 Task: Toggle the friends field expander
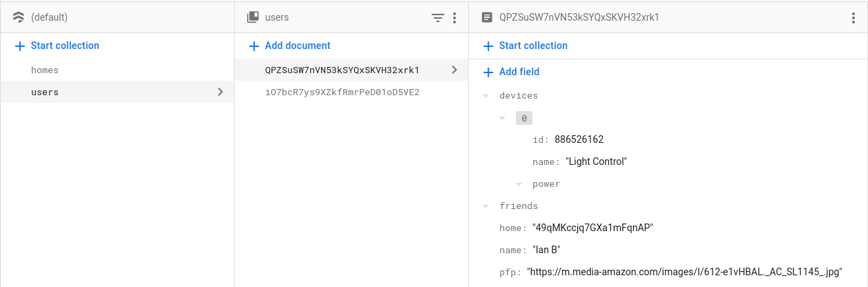(486, 206)
